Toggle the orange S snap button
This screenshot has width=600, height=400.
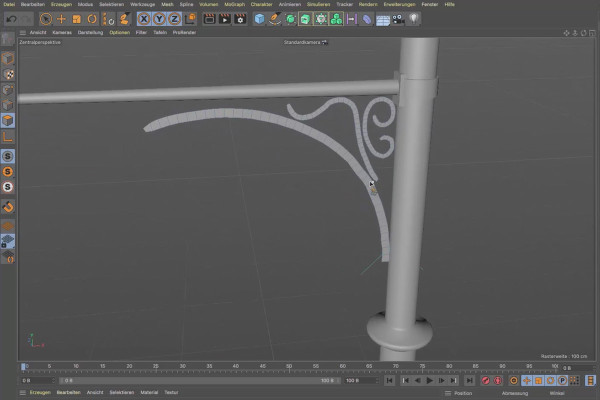tap(8, 172)
